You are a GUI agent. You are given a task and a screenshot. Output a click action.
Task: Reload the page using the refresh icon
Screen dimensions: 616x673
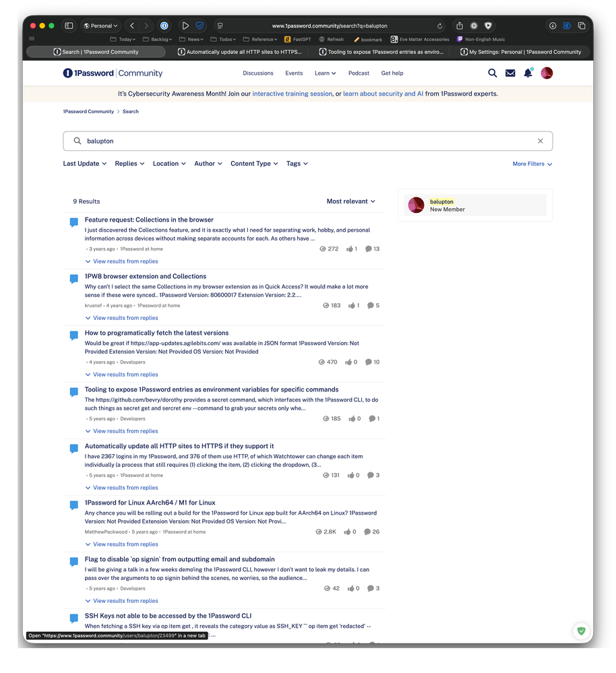440,26
